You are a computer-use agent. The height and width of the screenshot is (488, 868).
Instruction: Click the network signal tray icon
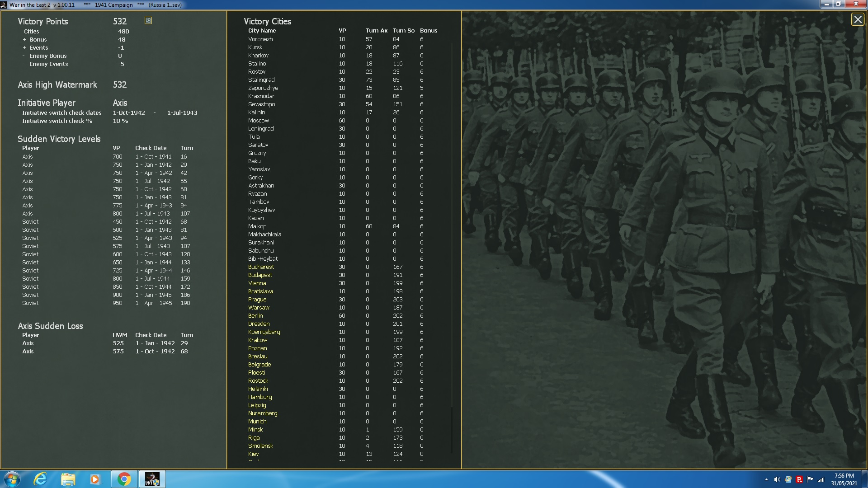[x=821, y=479]
